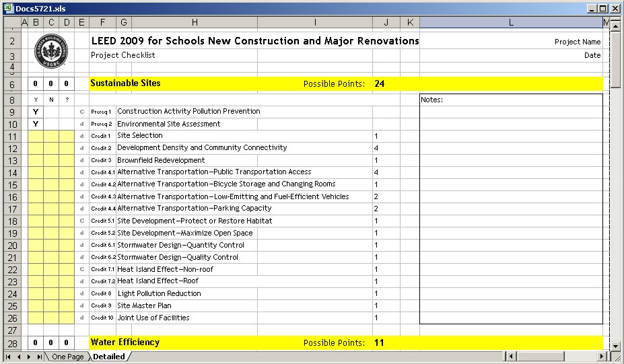Click 'Site Development–Protect or Restore Habitat' cell
The width and height of the screenshot is (624, 364).
(x=195, y=221)
